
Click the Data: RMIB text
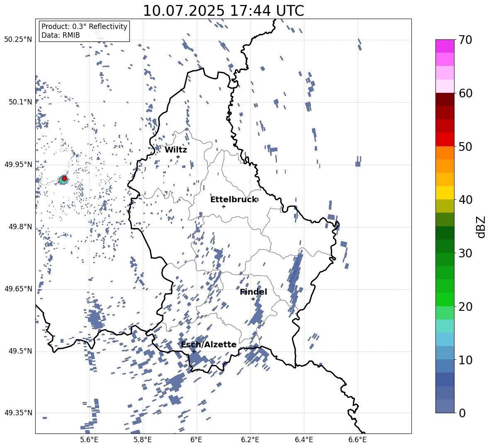(x=61, y=35)
